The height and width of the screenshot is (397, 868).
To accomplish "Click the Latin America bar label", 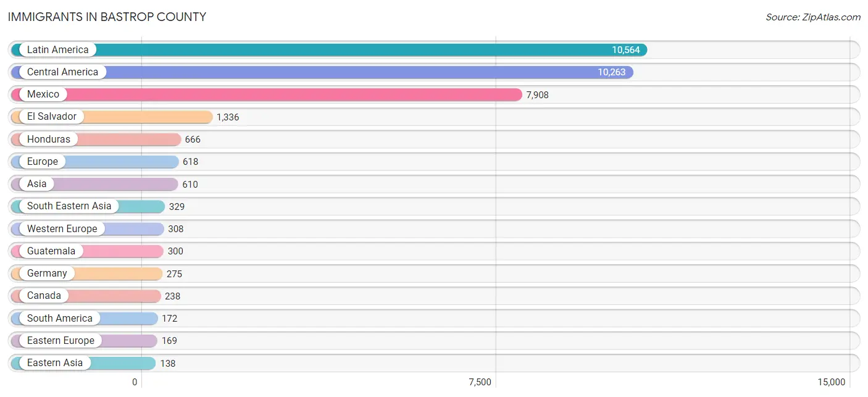I will click(x=58, y=49).
